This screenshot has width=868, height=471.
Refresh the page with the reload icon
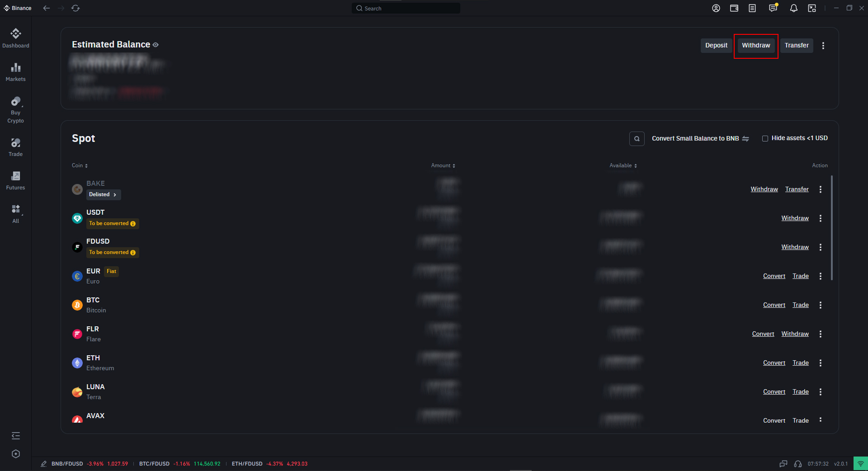[75, 8]
